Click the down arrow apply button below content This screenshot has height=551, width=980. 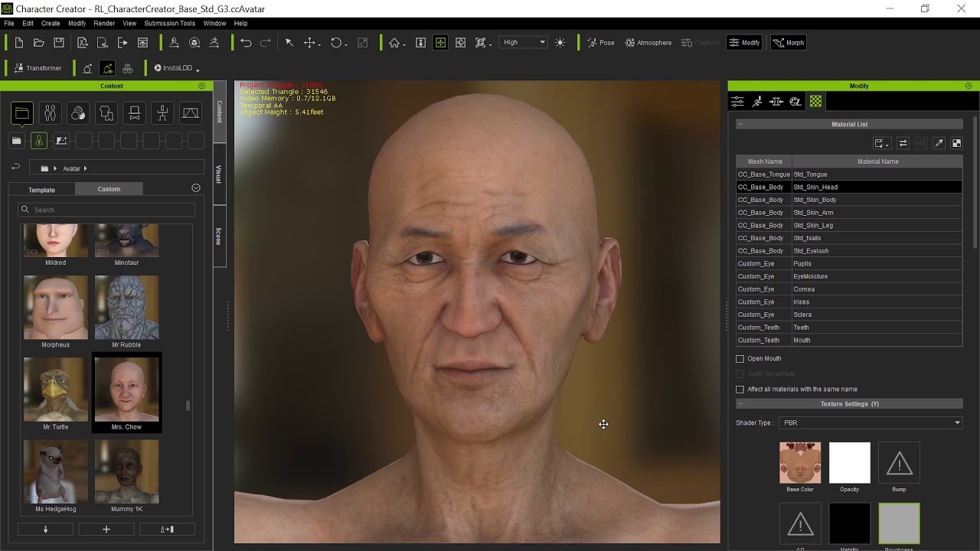click(x=45, y=530)
